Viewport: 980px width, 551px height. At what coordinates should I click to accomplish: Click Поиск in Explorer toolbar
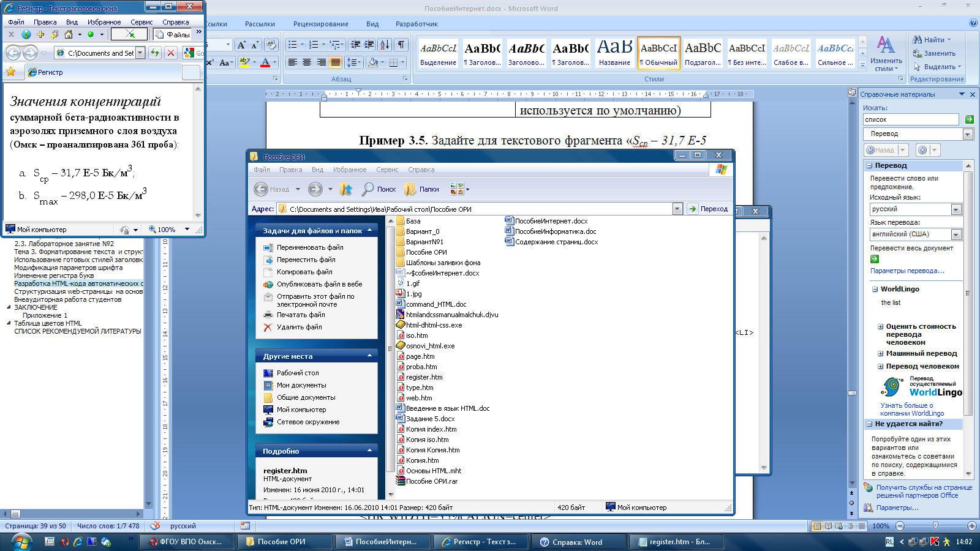point(379,189)
